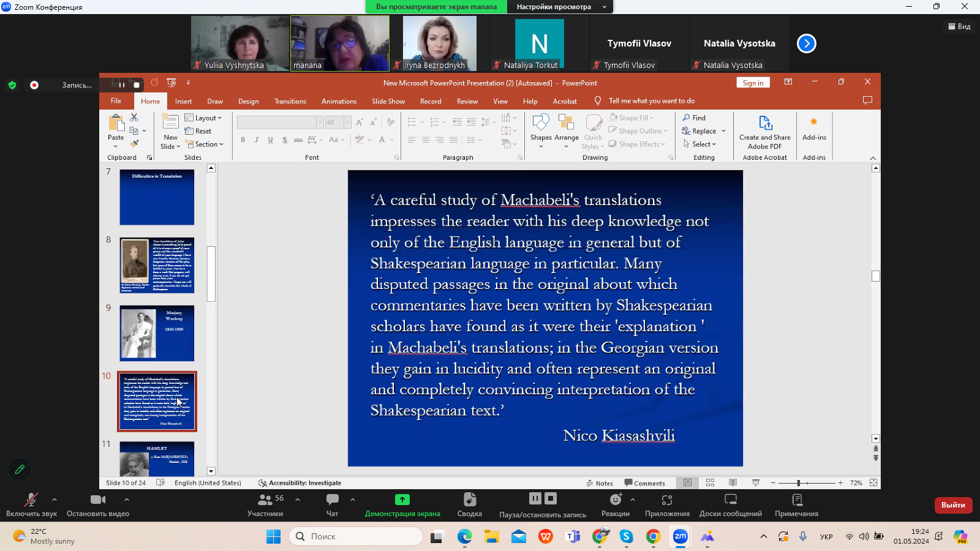The width and height of the screenshot is (980, 551).
Task: Open Zoom Reactions
Action: (615, 504)
